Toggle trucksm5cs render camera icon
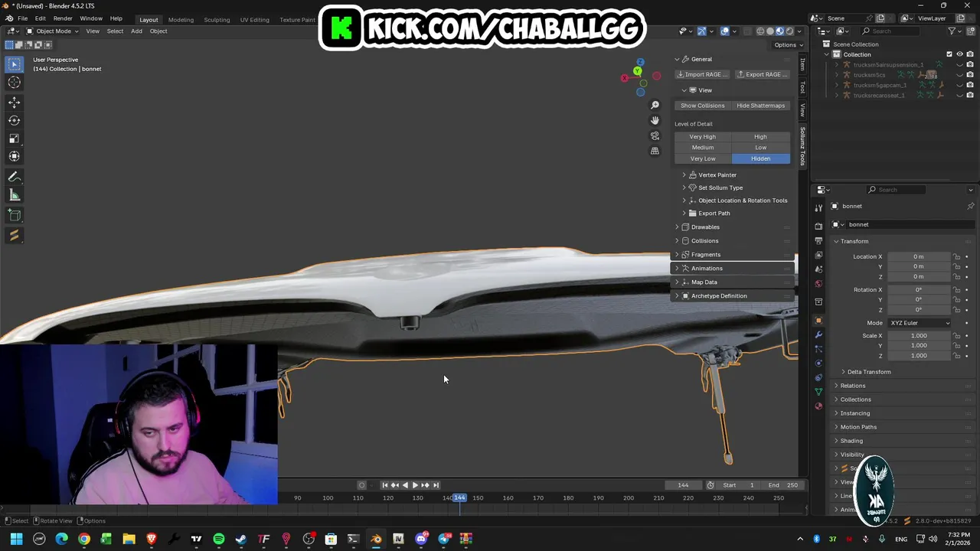Screen dimensions: 980x551 pos(970,75)
